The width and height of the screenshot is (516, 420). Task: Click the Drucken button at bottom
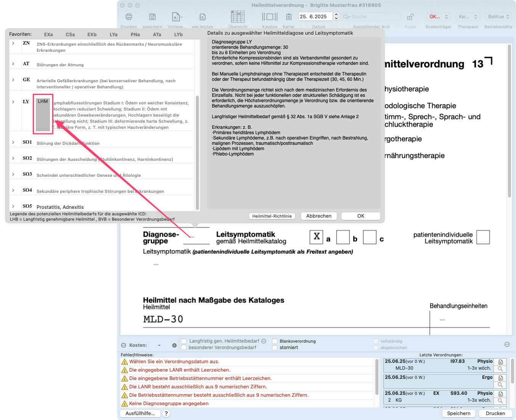[x=495, y=414]
